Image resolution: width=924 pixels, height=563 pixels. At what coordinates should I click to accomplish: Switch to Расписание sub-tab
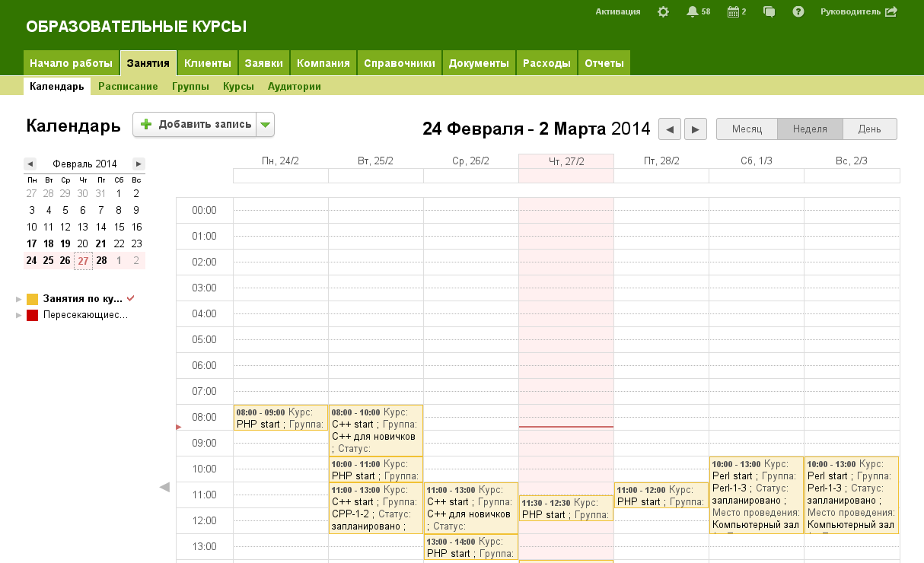(128, 87)
